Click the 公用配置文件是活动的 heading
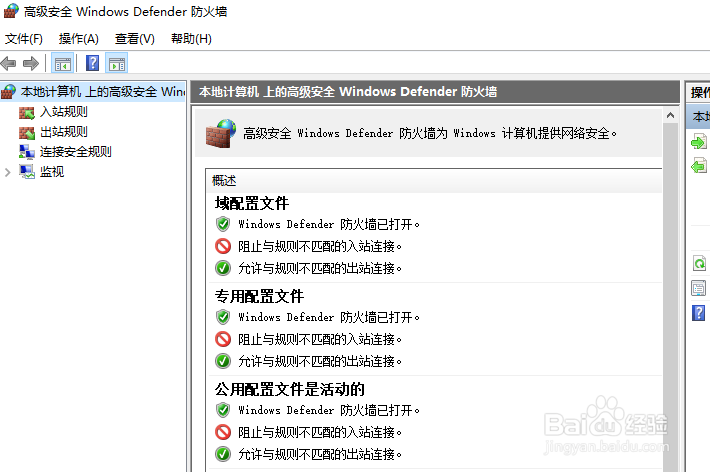The image size is (710, 472). click(289, 389)
